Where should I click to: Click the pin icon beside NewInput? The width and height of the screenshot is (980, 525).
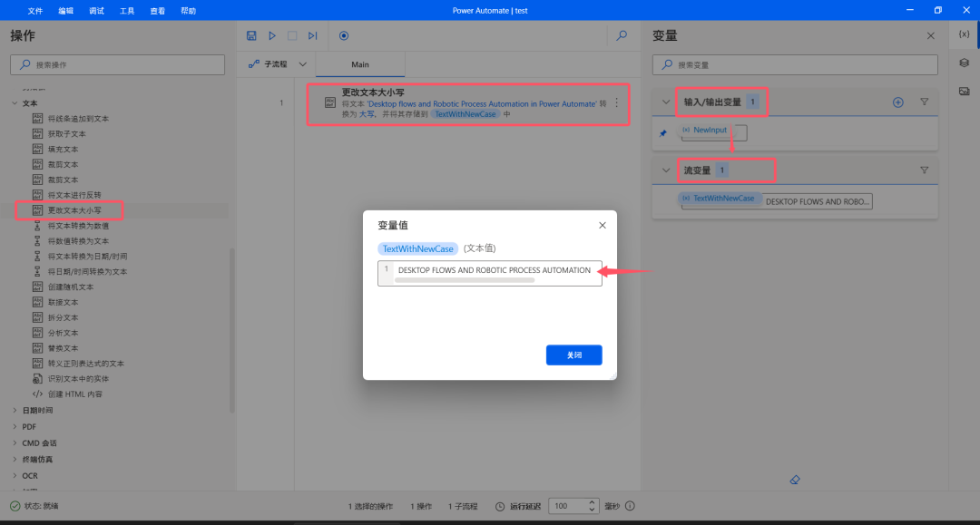(663, 133)
